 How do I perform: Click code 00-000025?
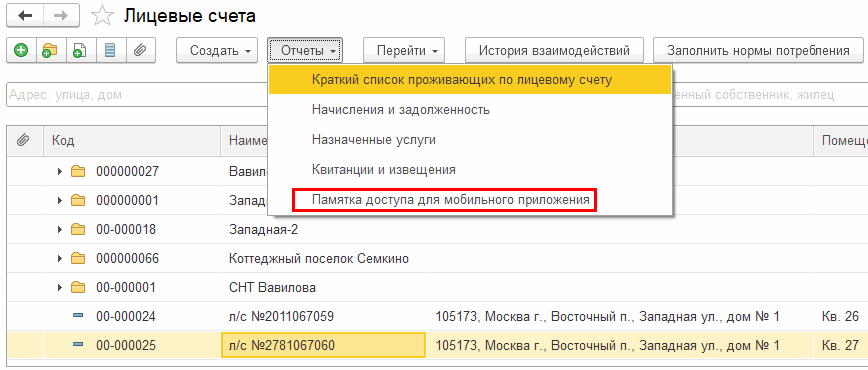(126, 346)
